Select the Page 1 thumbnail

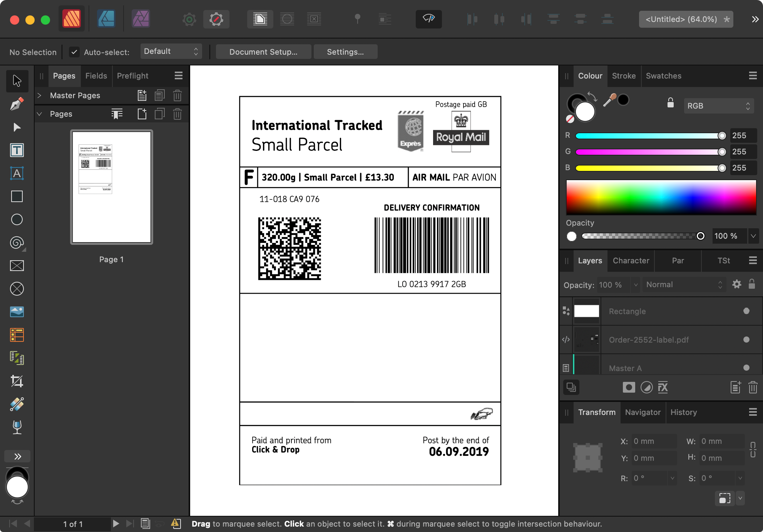112,187
